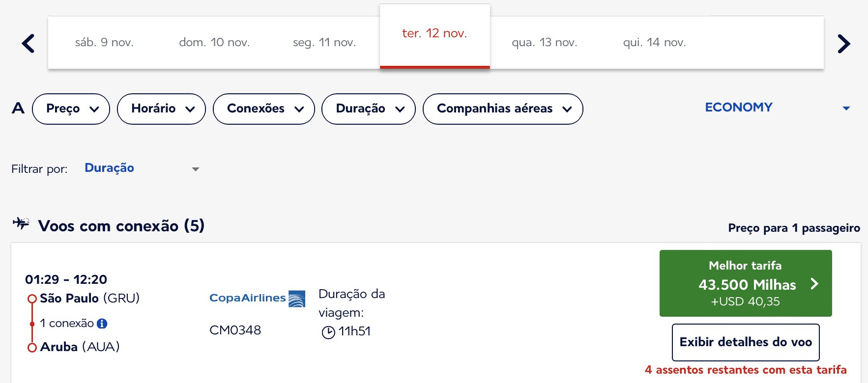Click the letter A icon near filters
Viewport: 868px width, 383px height.
pos(18,108)
